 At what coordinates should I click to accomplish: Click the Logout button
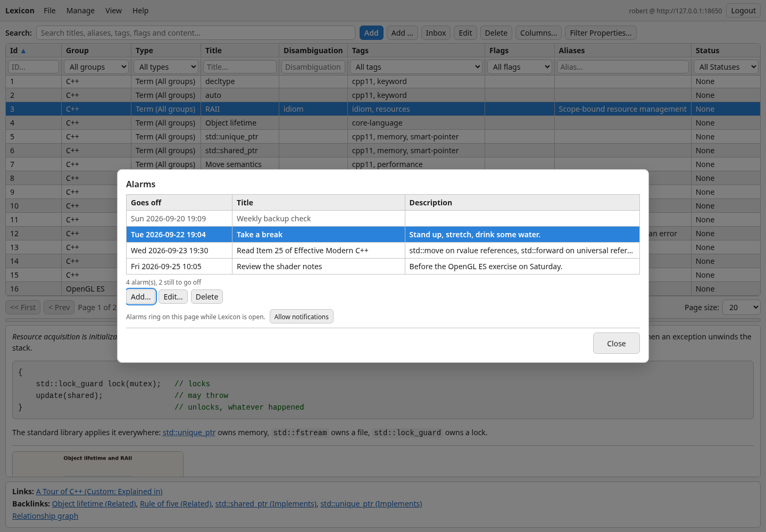743,11
